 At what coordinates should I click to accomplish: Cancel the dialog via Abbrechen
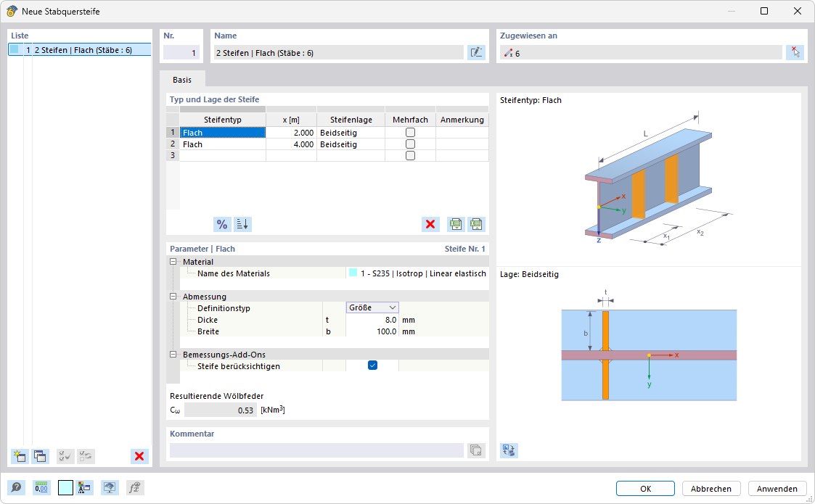point(710,488)
